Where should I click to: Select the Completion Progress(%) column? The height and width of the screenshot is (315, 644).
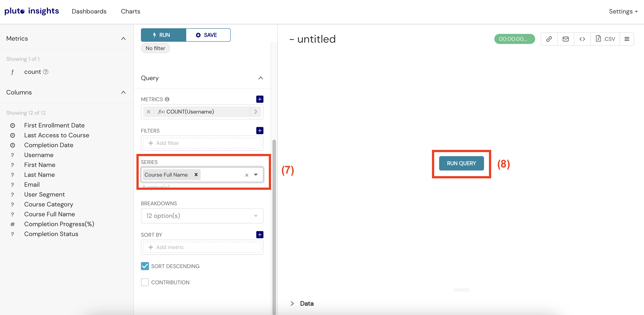59,224
